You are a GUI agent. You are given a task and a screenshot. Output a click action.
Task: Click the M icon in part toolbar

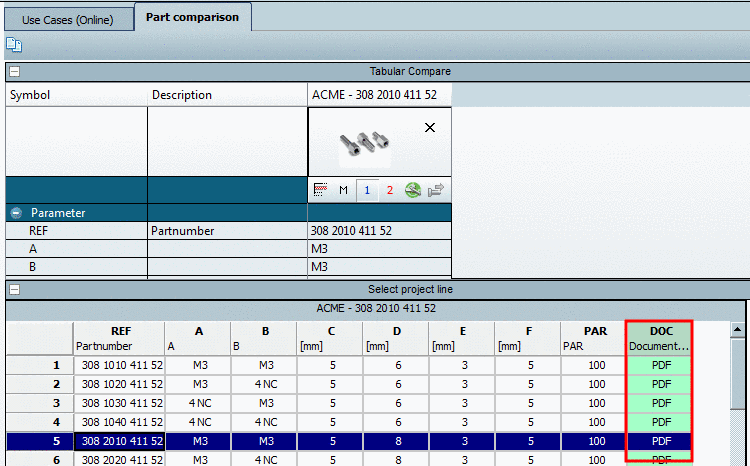tap(343, 190)
